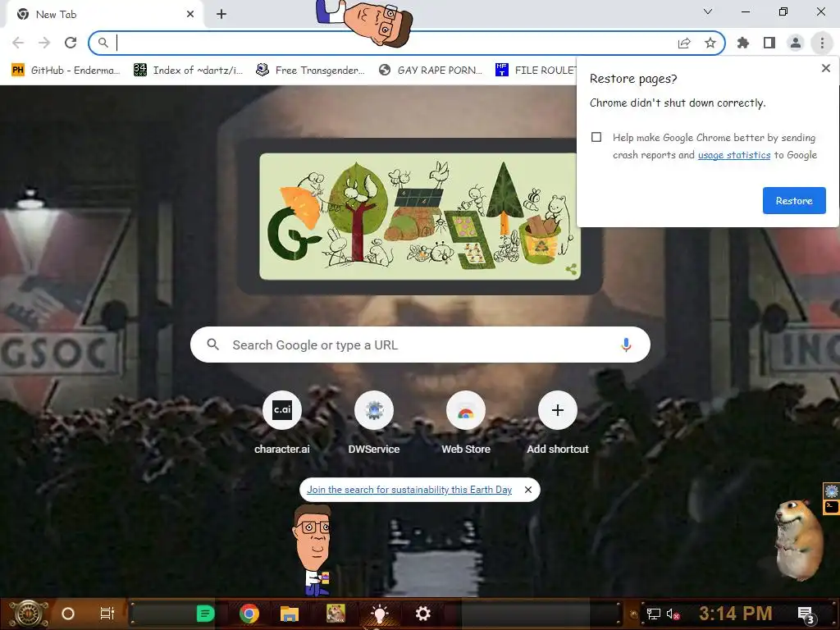The image size is (840, 630).
Task: Click the Restore button
Action: 794,200
